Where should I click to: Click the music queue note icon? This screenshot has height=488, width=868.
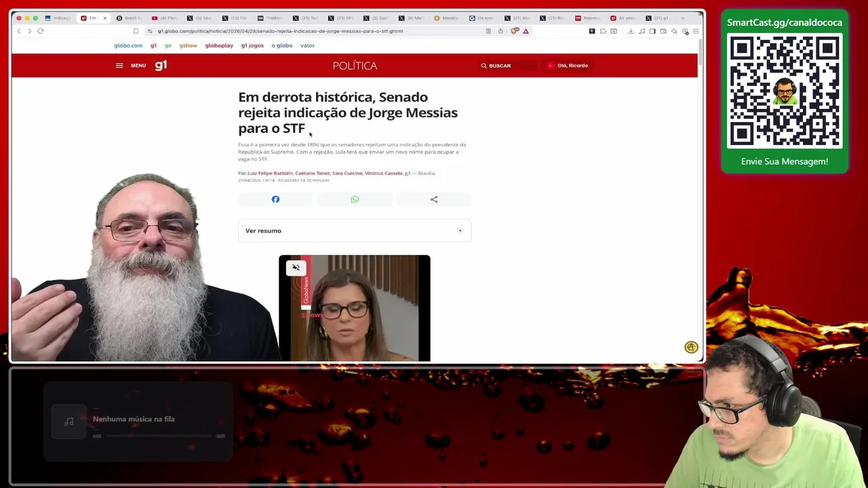point(68,422)
